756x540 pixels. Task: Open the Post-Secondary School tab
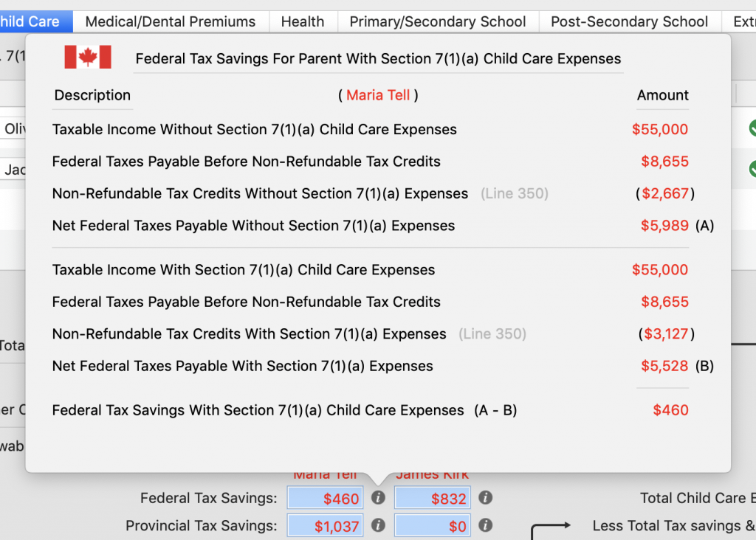(629, 21)
